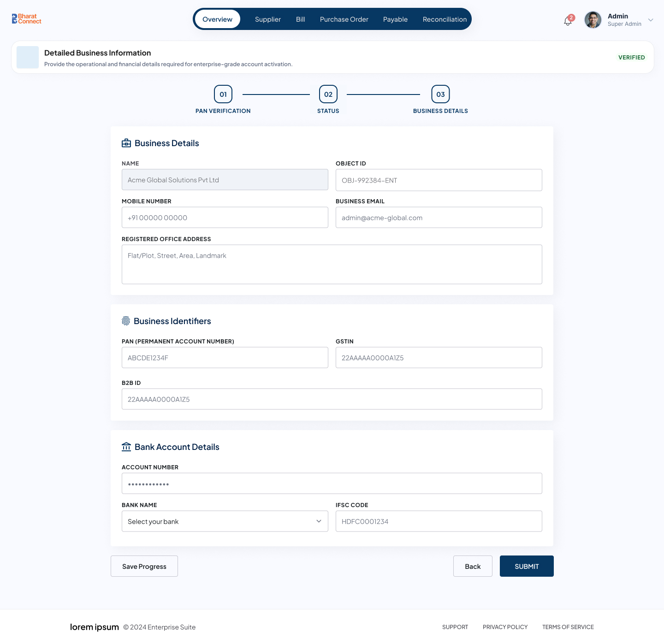Open notifications bell icon
664x644 pixels.
(568, 21)
